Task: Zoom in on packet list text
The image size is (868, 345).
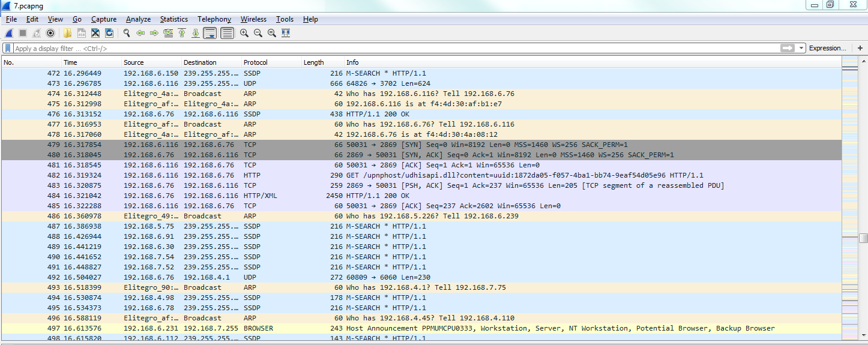Action: (x=244, y=33)
